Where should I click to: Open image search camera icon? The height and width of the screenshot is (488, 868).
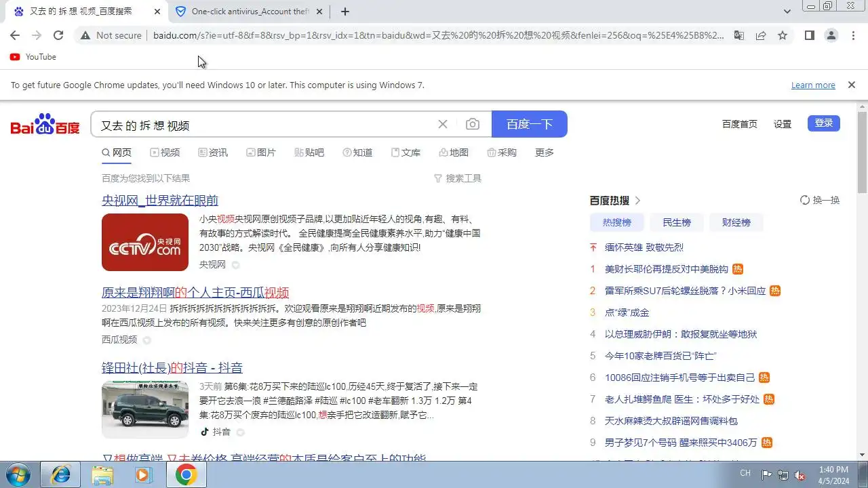(473, 124)
